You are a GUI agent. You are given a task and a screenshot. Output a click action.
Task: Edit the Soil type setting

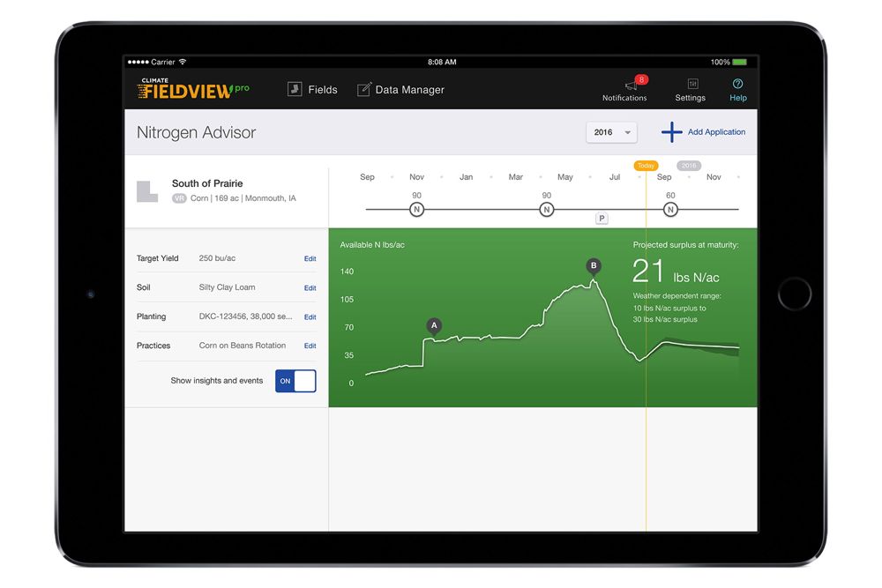[310, 288]
